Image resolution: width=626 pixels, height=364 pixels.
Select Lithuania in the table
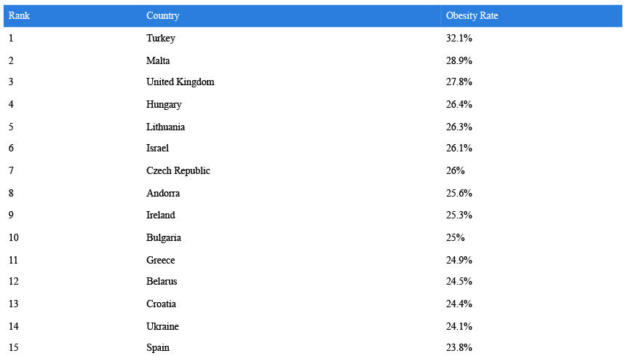click(165, 127)
